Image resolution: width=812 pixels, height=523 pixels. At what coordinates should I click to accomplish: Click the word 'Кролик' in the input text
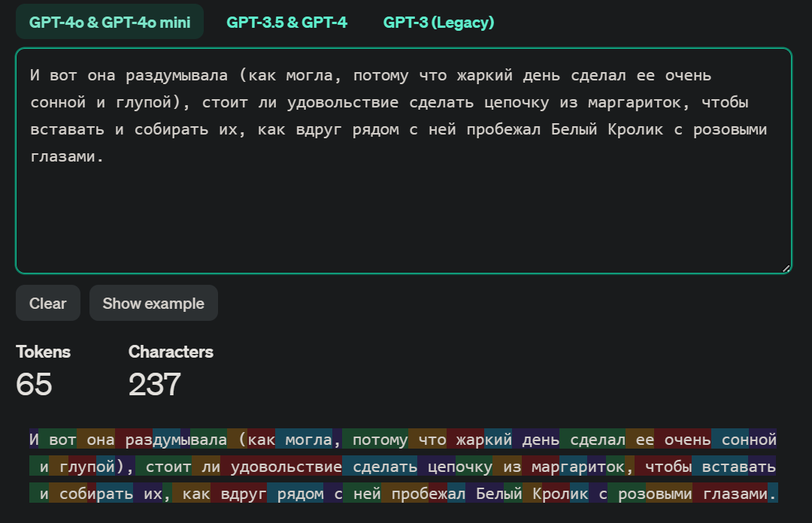[x=635, y=129]
